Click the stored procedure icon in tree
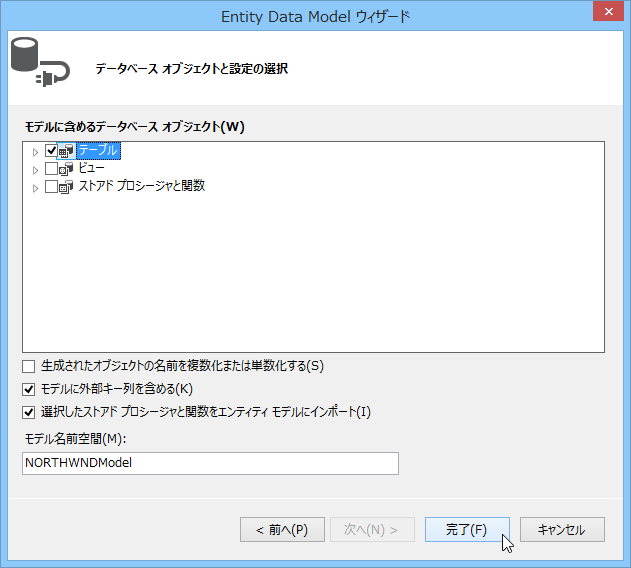The image size is (631, 568). 67,187
